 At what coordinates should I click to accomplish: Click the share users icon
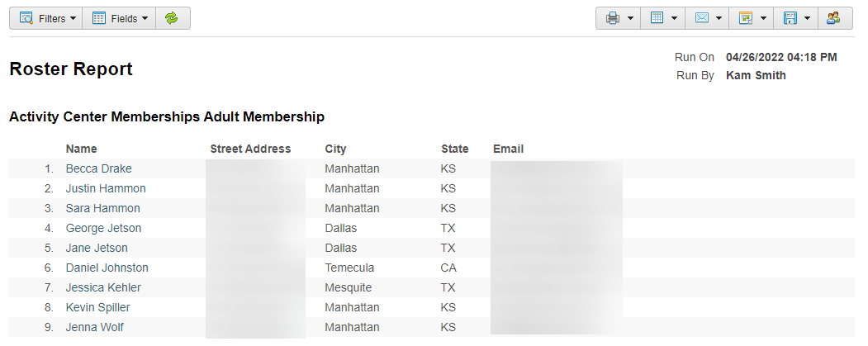point(833,18)
